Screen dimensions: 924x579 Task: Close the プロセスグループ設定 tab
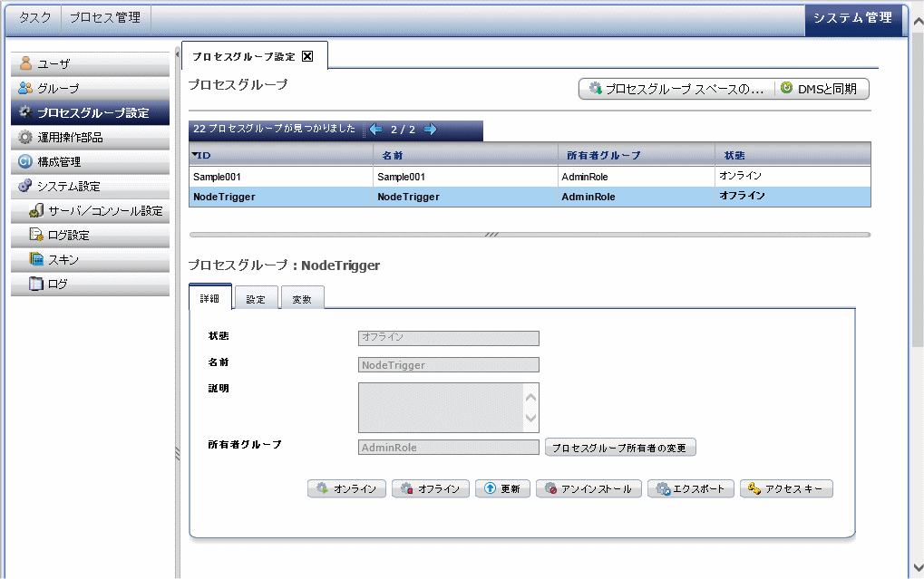pyautogui.click(x=307, y=56)
